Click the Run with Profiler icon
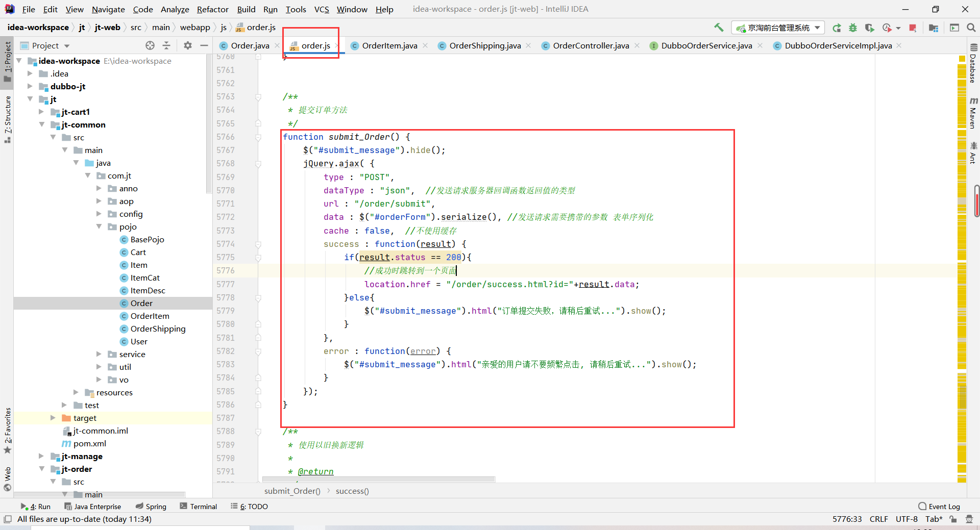 pyautogui.click(x=887, y=28)
